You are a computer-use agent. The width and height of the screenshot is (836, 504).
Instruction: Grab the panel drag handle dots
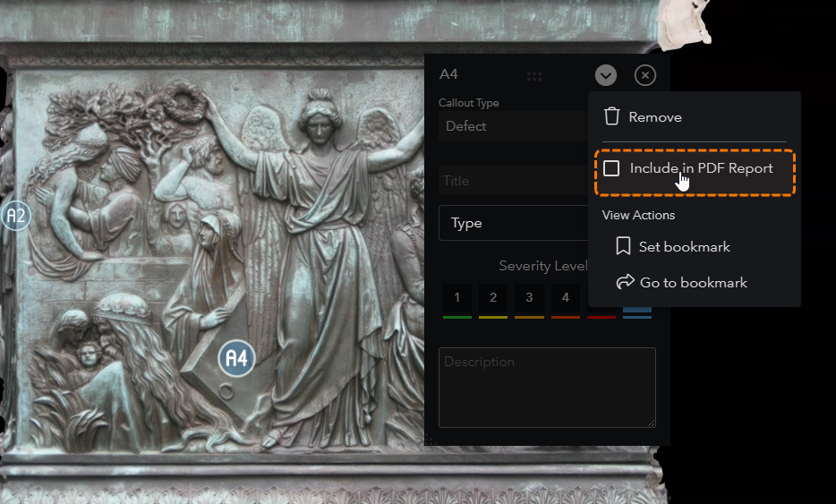click(534, 76)
